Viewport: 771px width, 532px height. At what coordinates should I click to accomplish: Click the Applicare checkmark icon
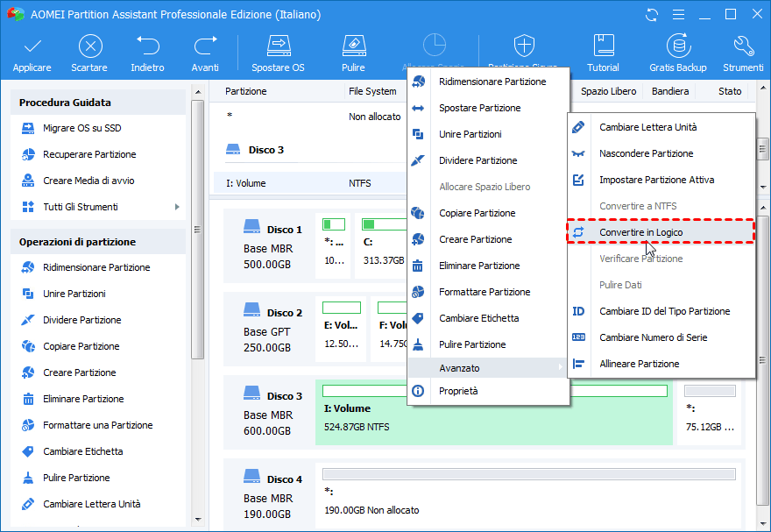coord(32,46)
